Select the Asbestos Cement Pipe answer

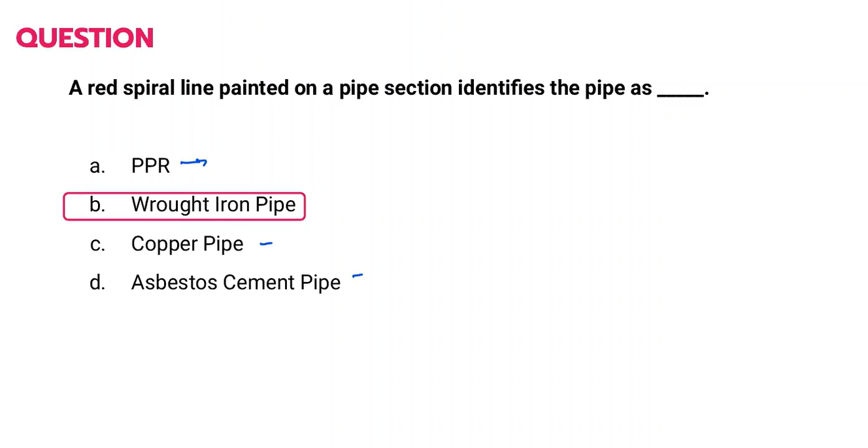(235, 283)
